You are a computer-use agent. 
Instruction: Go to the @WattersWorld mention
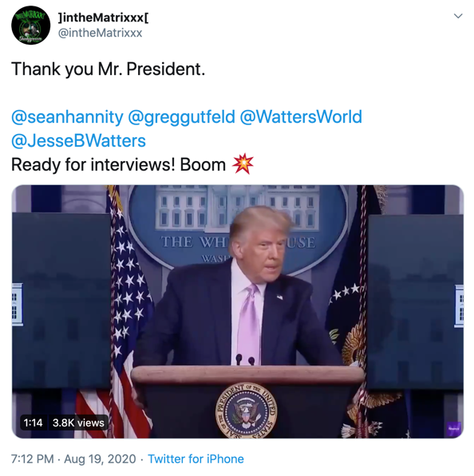click(x=301, y=117)
